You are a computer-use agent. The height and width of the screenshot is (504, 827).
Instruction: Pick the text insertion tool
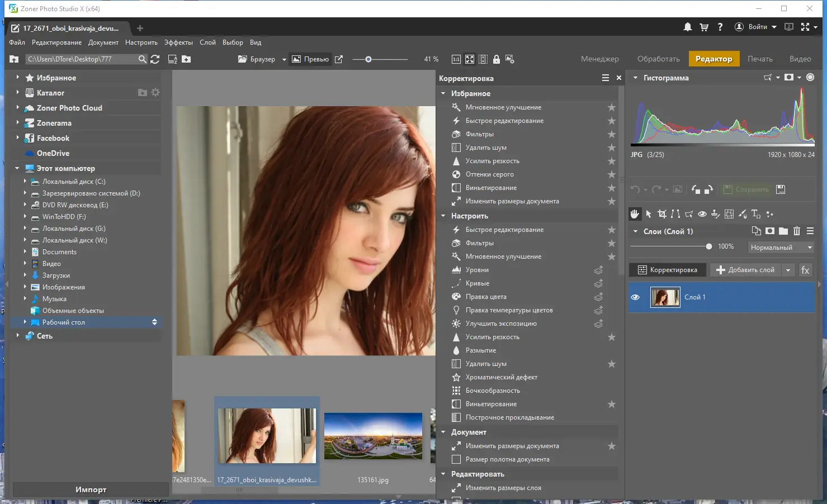(x=756, y=214)
